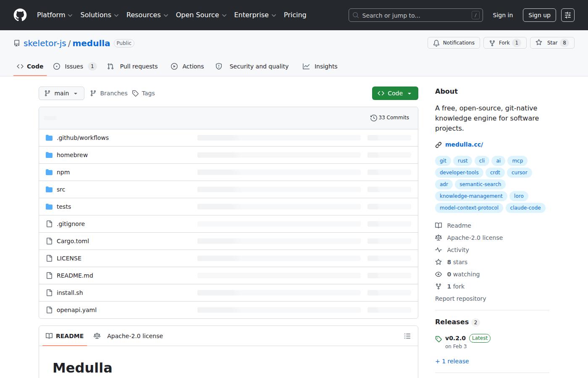Click the medulla.cc link icon
Screen dimensions: 588x378
(438, 145)
